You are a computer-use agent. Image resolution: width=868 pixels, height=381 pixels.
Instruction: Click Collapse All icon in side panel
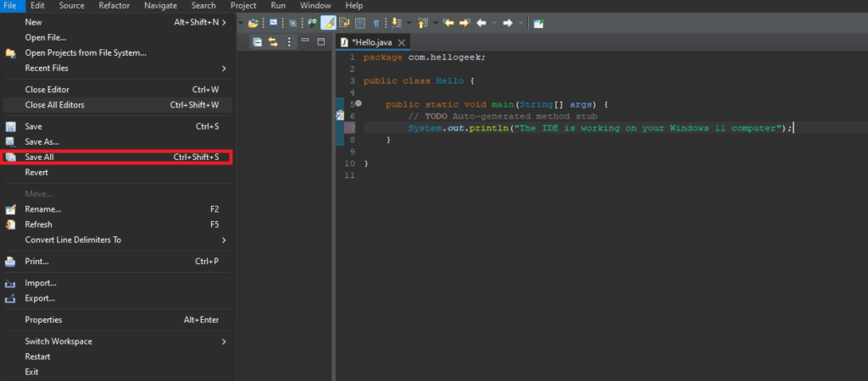click(x=258, y=42)
